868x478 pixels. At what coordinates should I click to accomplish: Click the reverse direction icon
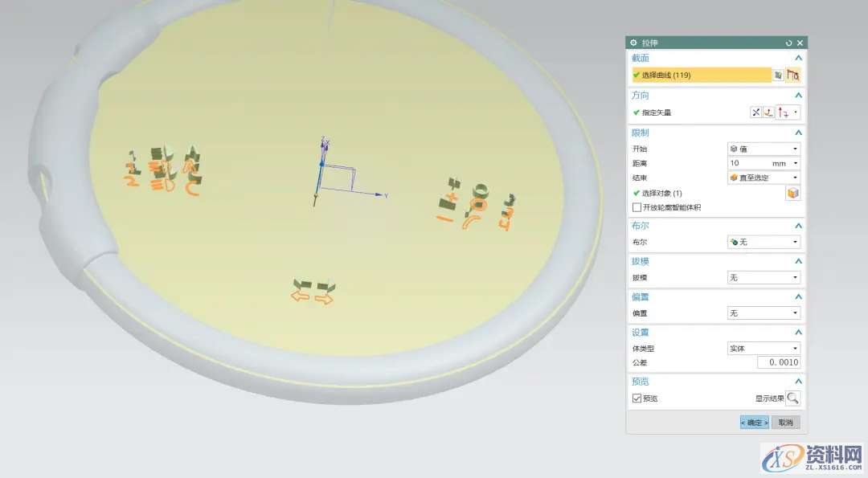755,112
